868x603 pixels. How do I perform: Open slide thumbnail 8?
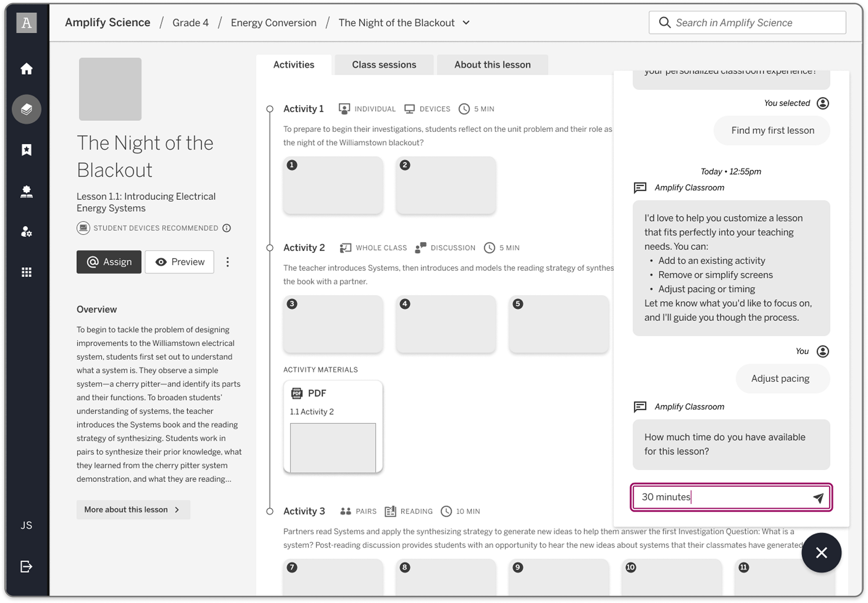point(446,577)
